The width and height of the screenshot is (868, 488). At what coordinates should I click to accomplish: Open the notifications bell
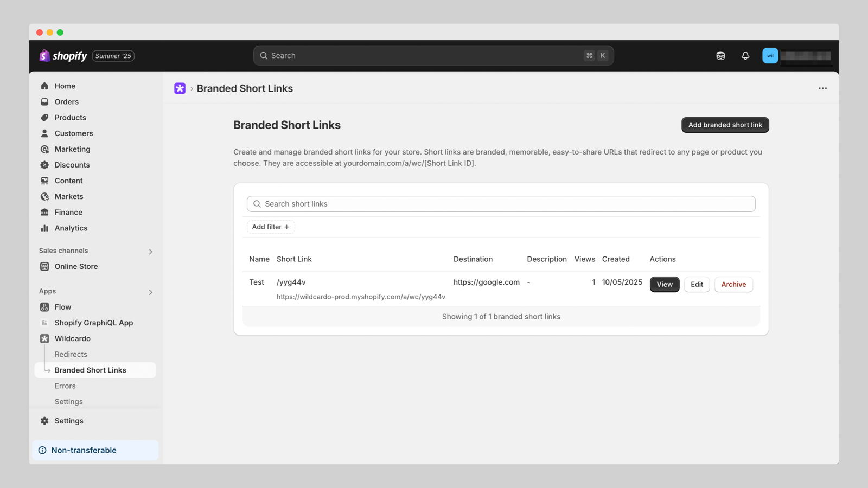coord(745,56)
